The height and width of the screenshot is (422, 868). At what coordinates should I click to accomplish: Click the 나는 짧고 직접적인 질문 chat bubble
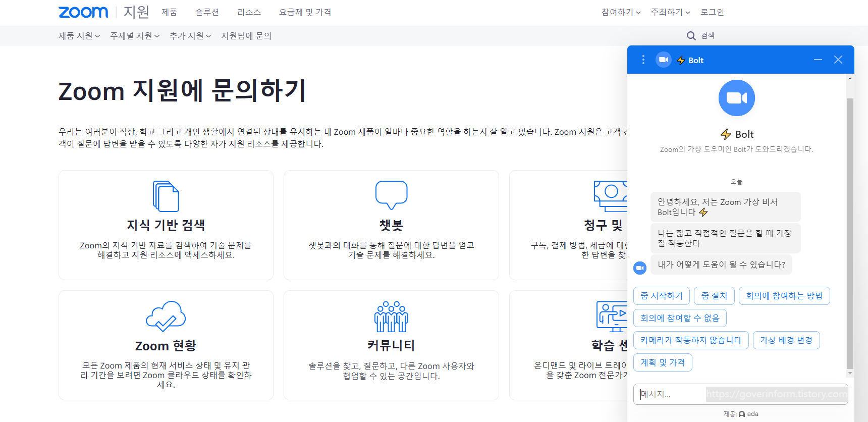tap(726, 238)
